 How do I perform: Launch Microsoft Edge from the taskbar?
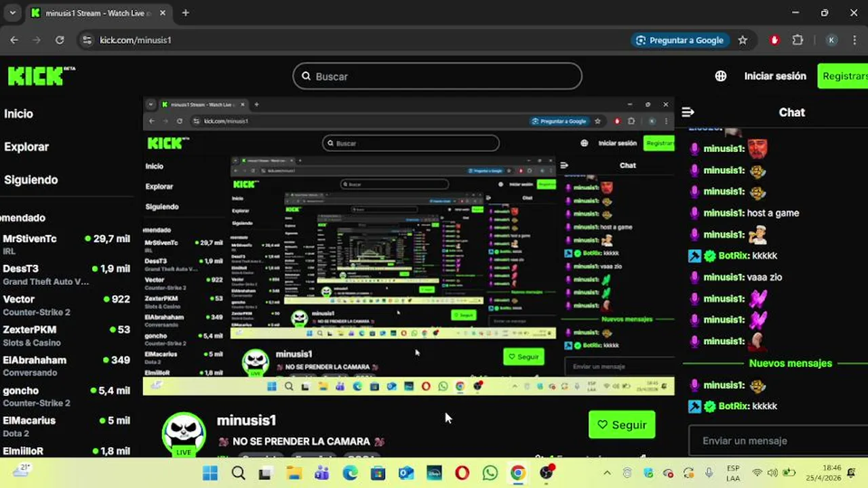coord(350,473)
